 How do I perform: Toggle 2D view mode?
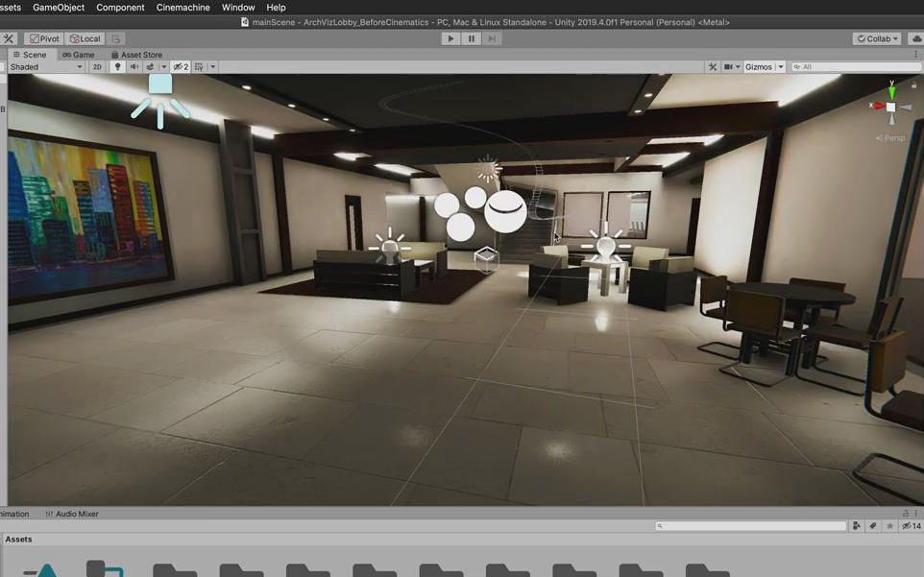pos(97,66)
